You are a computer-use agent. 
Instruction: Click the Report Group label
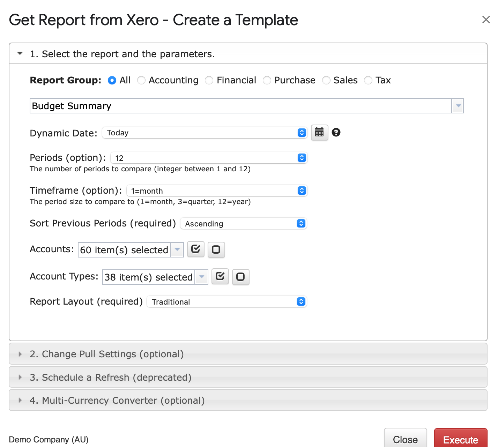(66, 80)
